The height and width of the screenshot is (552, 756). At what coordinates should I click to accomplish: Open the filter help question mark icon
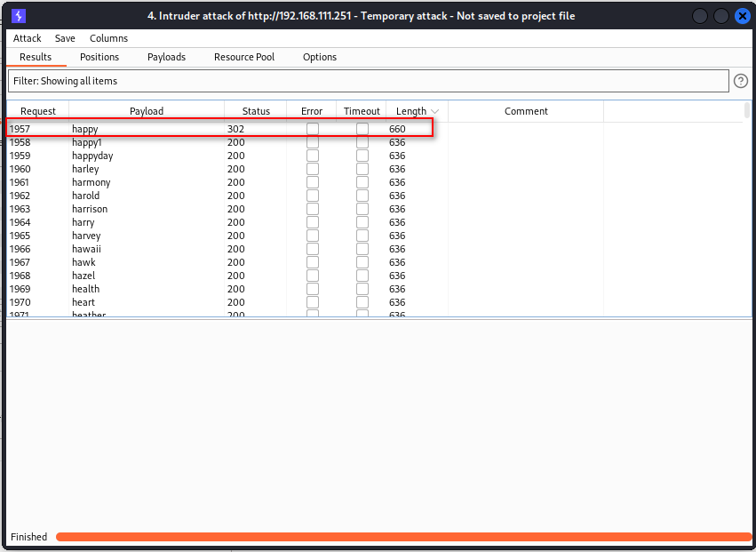pyautogui.click(x=741, y=81)
